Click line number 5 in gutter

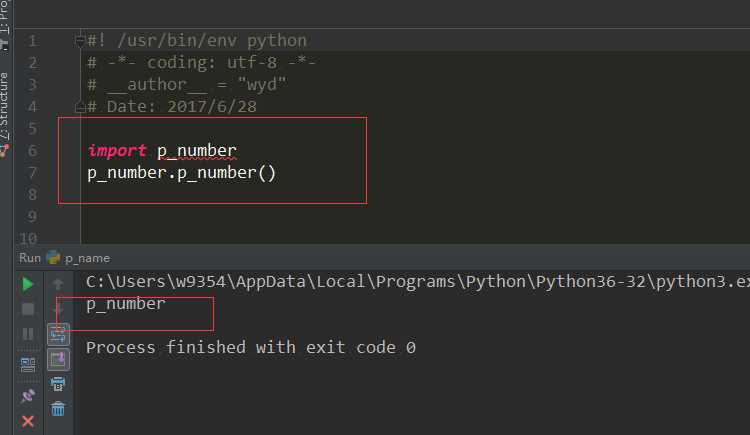(32, 129)
